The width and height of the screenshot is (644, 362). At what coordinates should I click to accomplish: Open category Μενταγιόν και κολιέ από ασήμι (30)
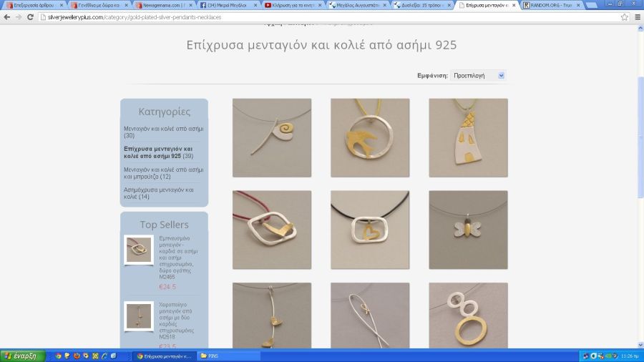point(163,132)
